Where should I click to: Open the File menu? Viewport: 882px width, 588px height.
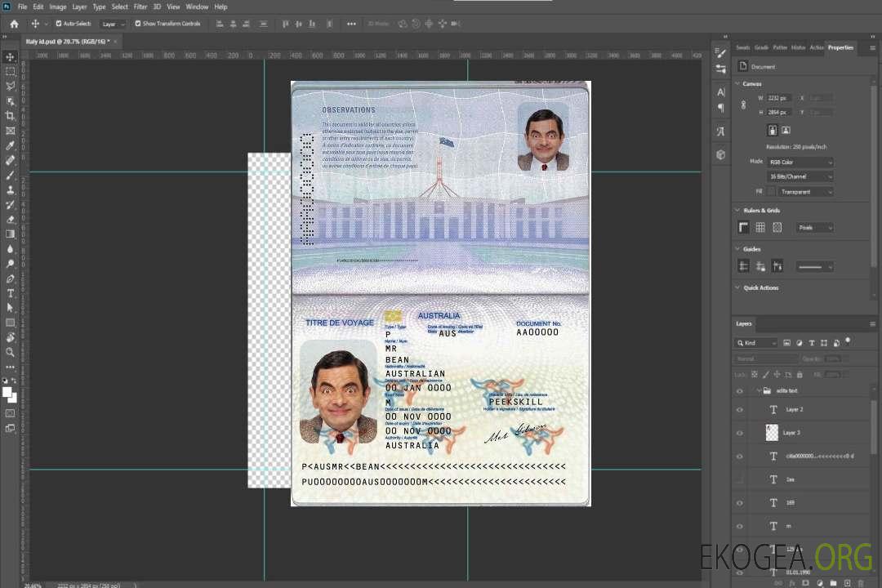click(x=23, y=7)
